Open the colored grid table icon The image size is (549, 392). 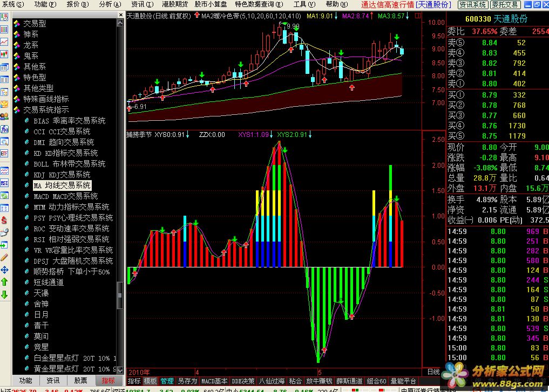click(4, 29)
